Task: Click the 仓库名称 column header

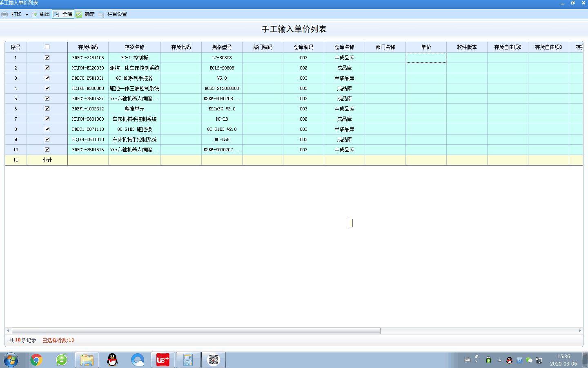Action: point(344,47)
